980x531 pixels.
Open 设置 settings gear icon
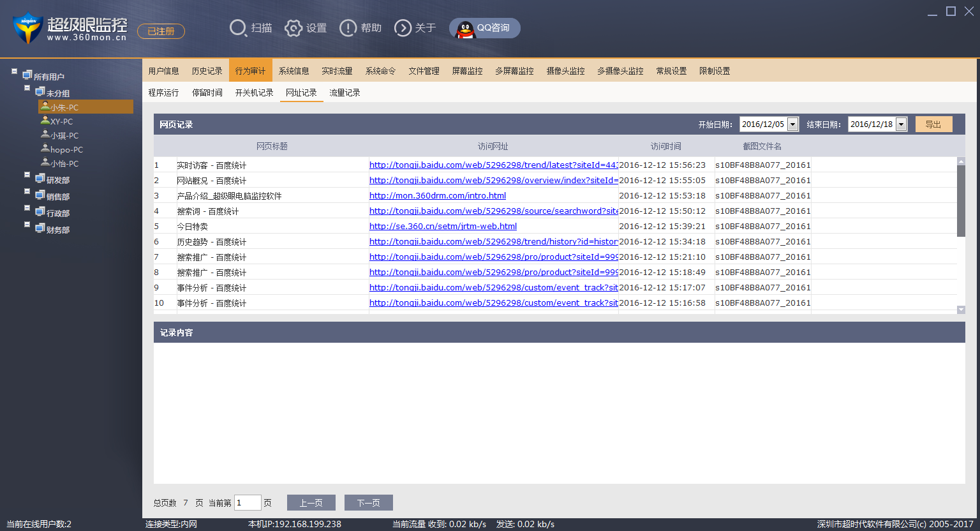point(293,28)
